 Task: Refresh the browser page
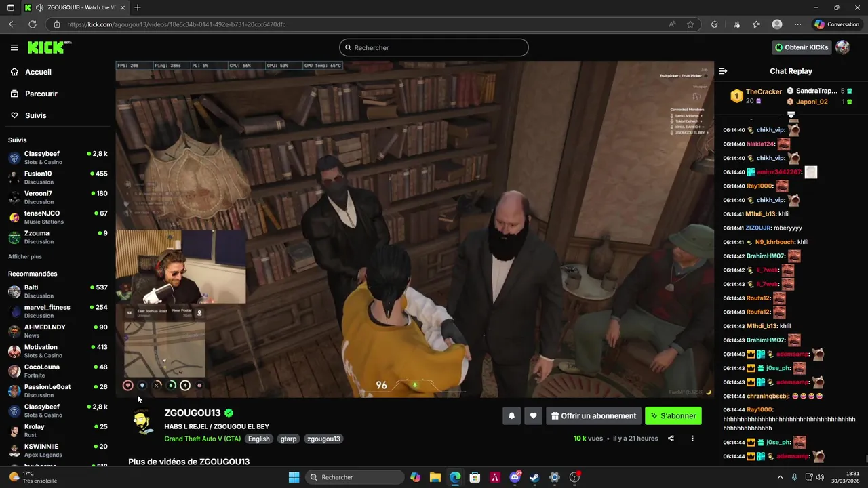click(x=32, y=24)
